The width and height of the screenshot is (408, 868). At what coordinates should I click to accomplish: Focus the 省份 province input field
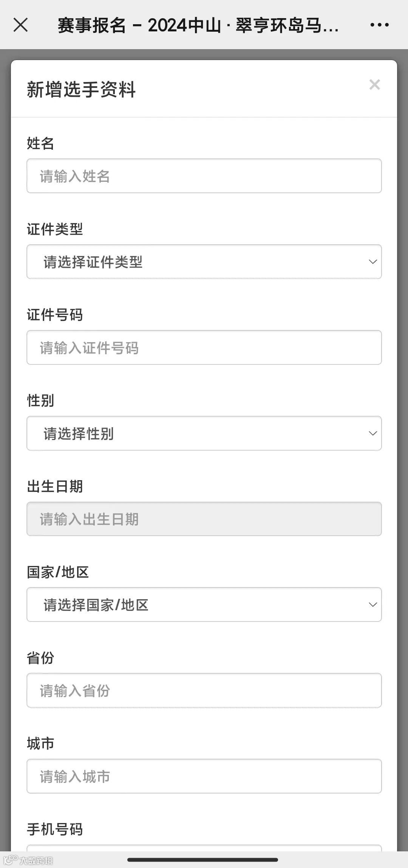click(204, 691)
